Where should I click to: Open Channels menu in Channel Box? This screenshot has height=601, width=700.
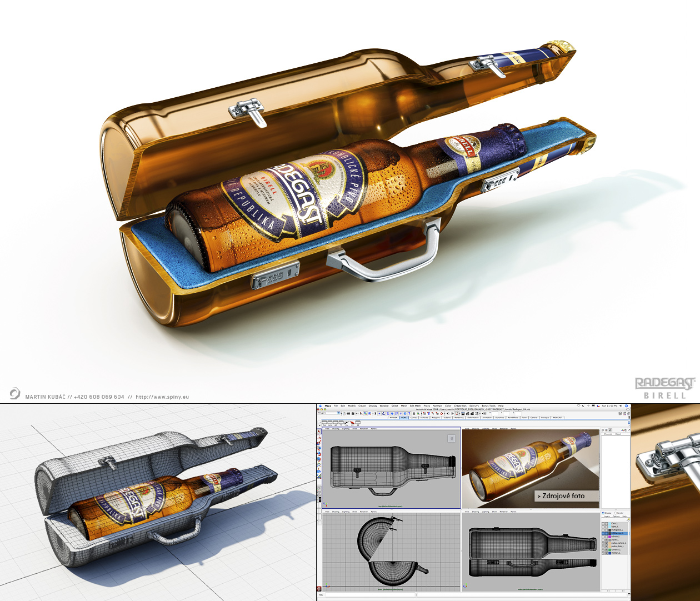click(x=608, y=434)
